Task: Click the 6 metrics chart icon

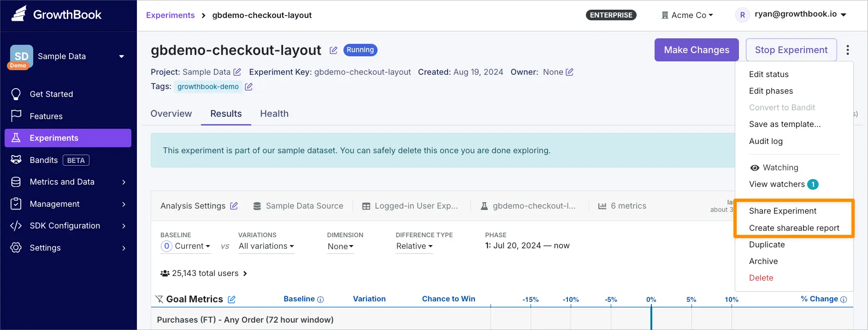Action: point(602,206)
